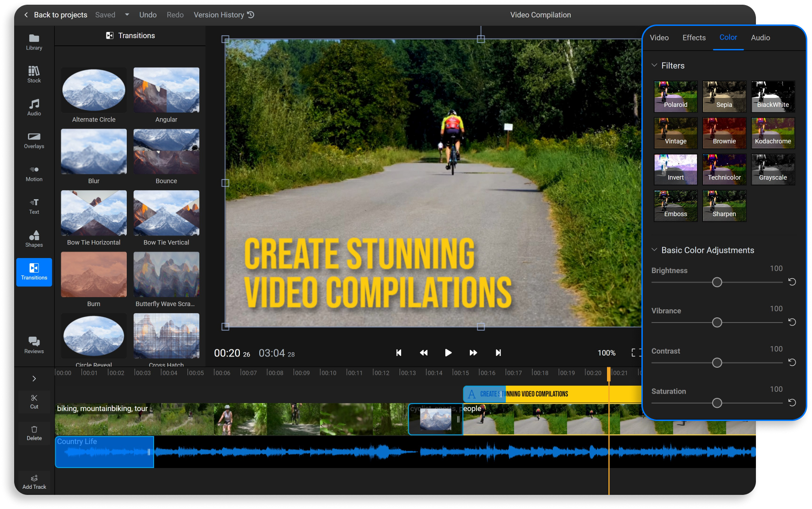Screen dimensions: 812x509
Task: Delete selected clip with trash icon
Action: click(34, 433)
